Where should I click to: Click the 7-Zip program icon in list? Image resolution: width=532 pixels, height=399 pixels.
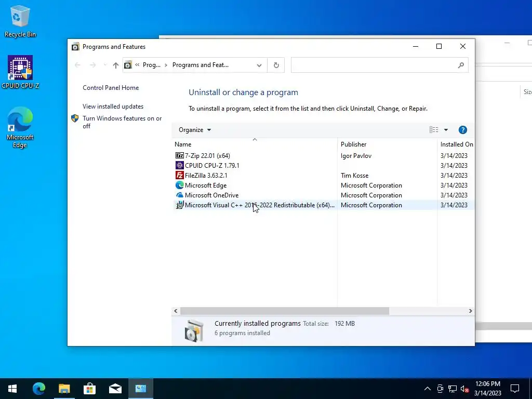click(x=179, y=156)
